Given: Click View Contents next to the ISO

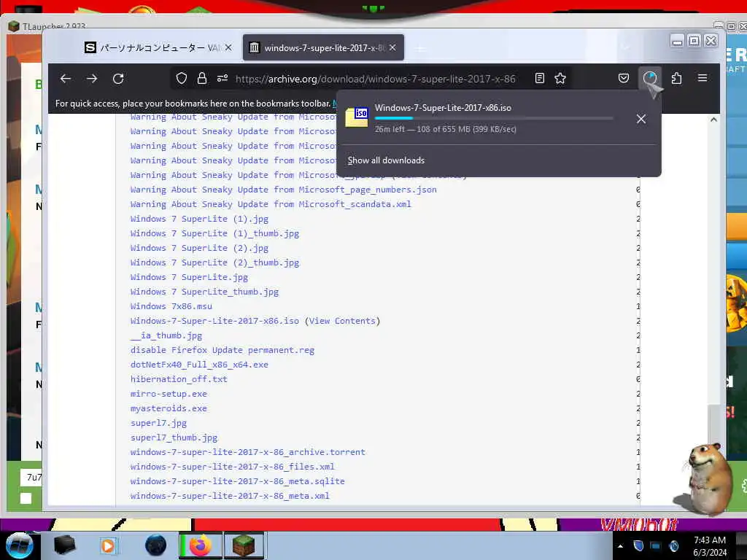Looking at the screenshot, I should tap(342, 321).
